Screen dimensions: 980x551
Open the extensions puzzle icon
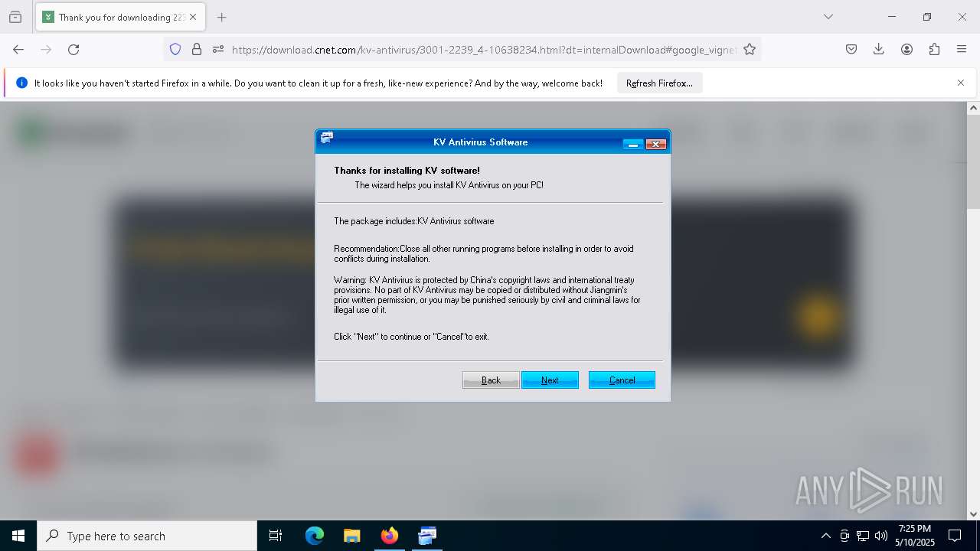coord(934,49)
